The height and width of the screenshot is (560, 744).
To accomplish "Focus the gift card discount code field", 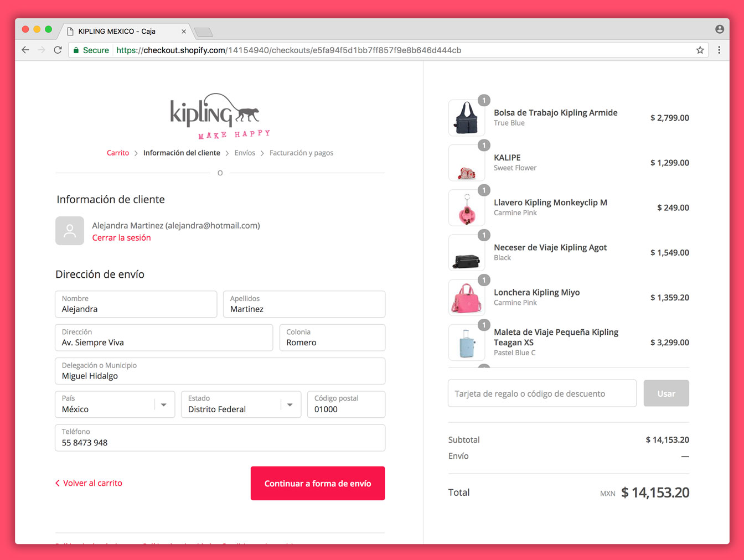I will coord(541,393).
